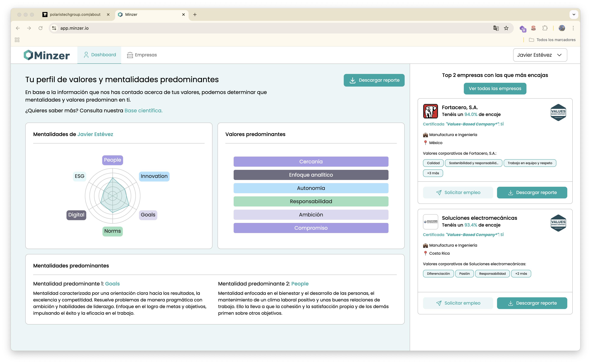Close the Minzer tab

pyautogui.click(x=184, y=14)
